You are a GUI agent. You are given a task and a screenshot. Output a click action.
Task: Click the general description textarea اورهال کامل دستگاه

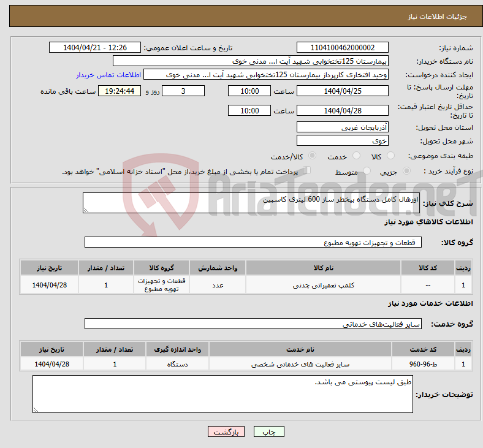251,203
